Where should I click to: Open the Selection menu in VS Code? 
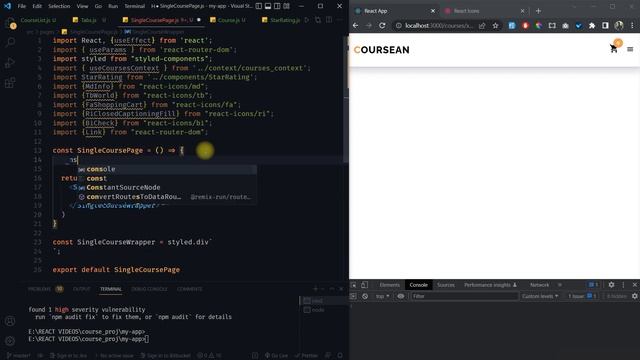point(59,6)
